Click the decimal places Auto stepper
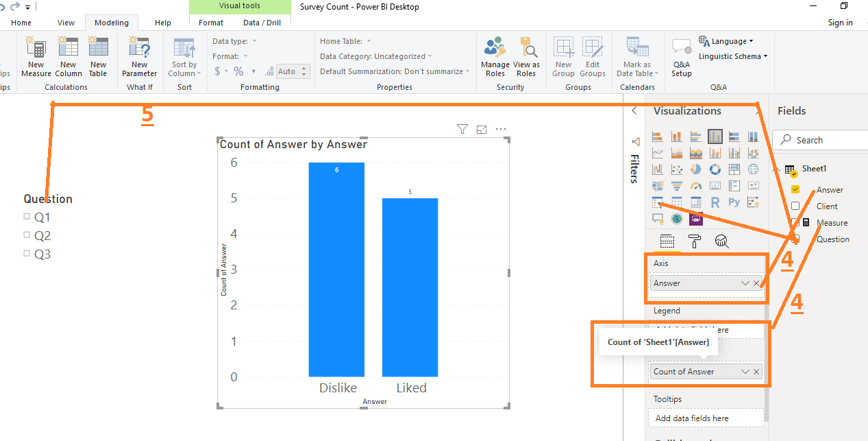Screen dimensions: 868x441 point(294,71)
